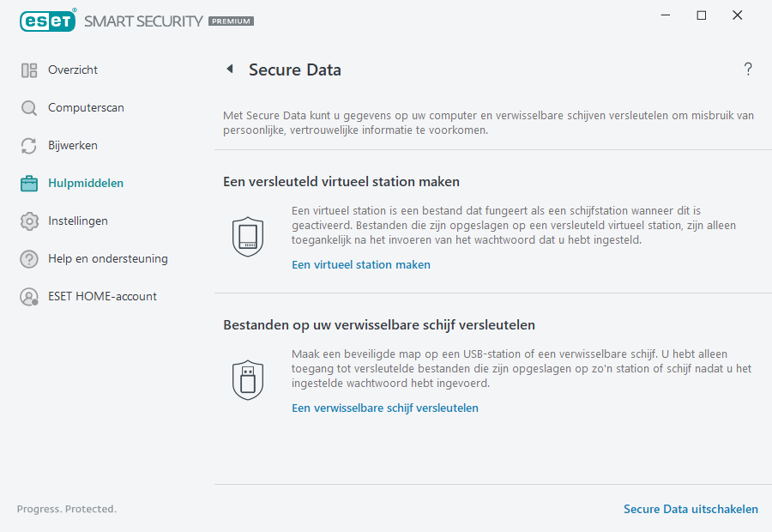Viewport: 772px width, 532px height.
Task: Select the Secure Data heading
Action: click(295, 70)
